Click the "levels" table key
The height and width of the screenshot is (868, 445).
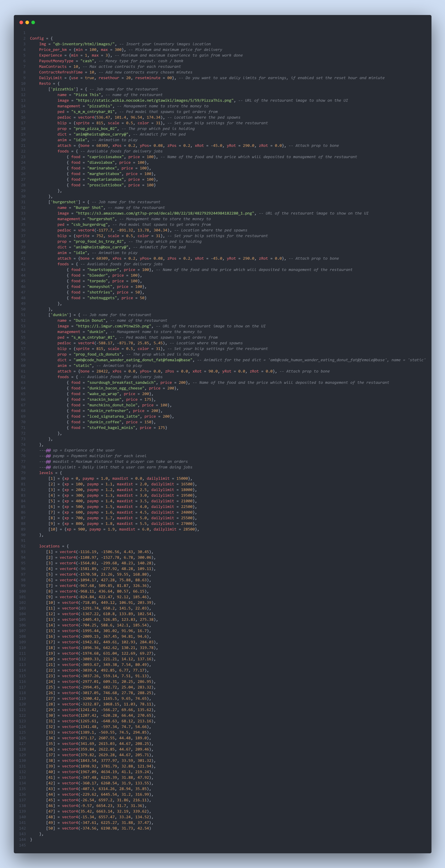coord(46,473)
